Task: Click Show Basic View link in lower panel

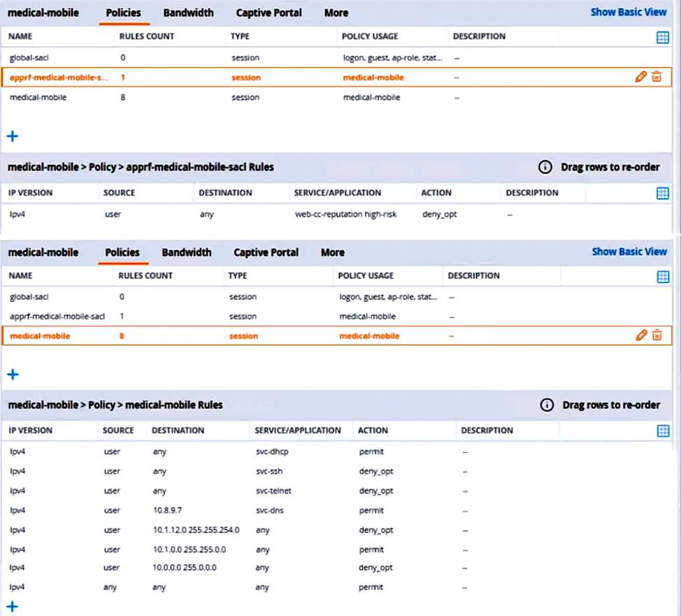Action: 629,252
